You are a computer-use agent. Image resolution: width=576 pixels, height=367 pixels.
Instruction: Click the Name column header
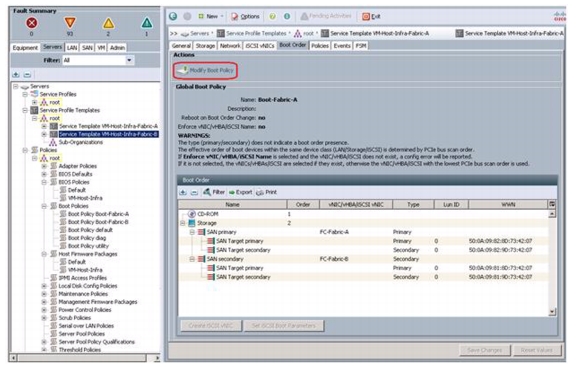232,204
